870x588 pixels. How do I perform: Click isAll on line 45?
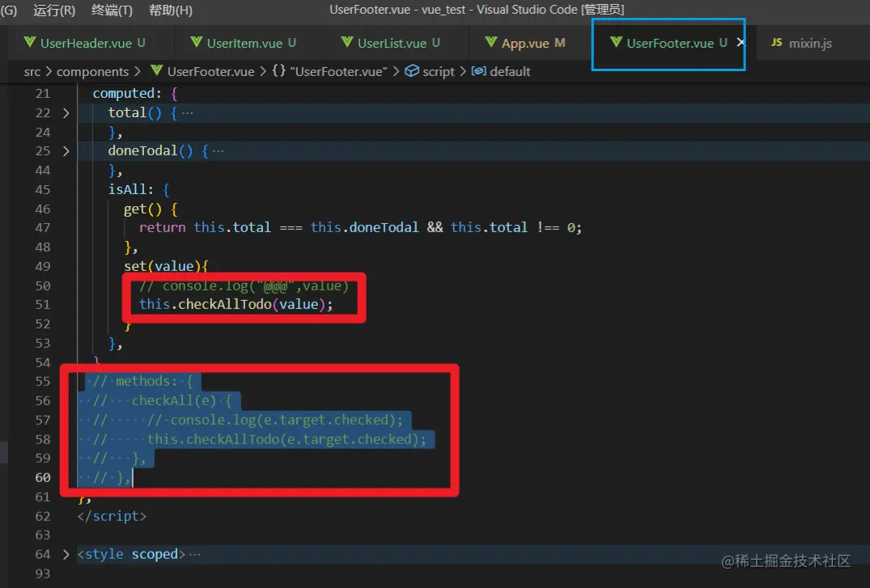[127, 190]
